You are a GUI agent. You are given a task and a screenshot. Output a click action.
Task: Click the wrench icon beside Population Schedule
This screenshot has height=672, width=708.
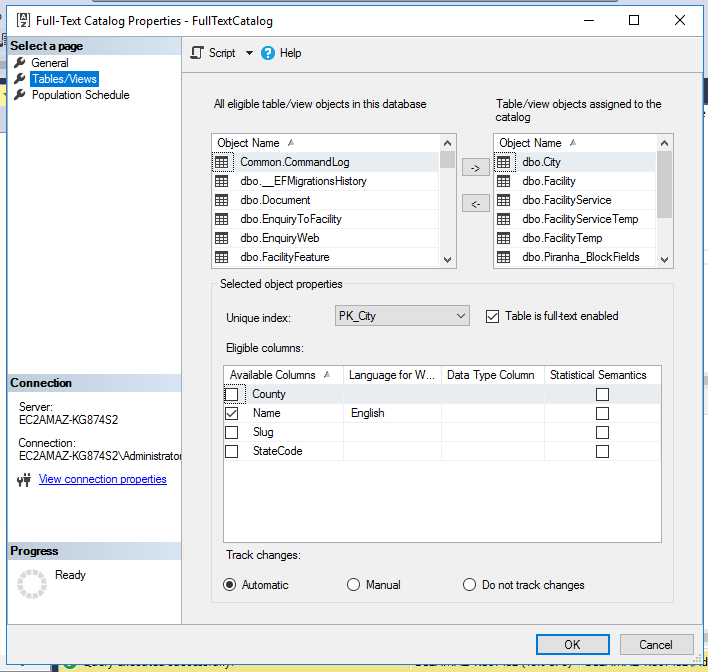pos(19,95)
